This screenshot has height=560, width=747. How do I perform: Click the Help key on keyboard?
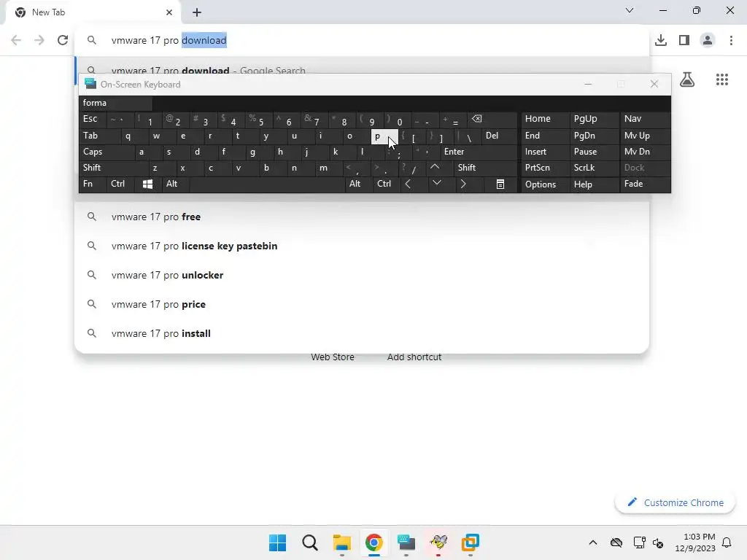[x=594, y=184]
